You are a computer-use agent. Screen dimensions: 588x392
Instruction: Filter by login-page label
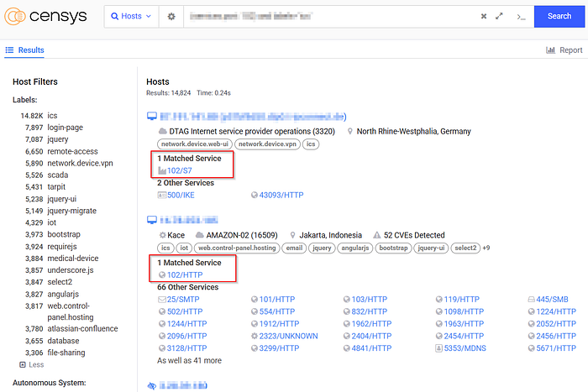point(65,128)
